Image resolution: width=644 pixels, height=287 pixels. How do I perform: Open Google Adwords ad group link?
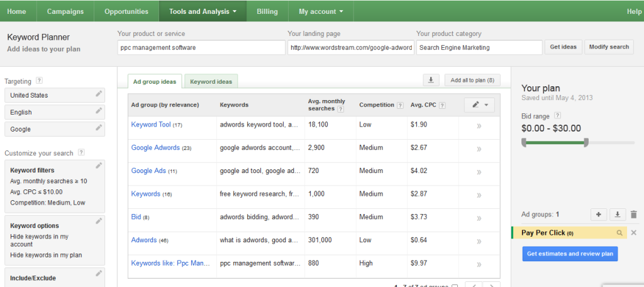(155, 147)
